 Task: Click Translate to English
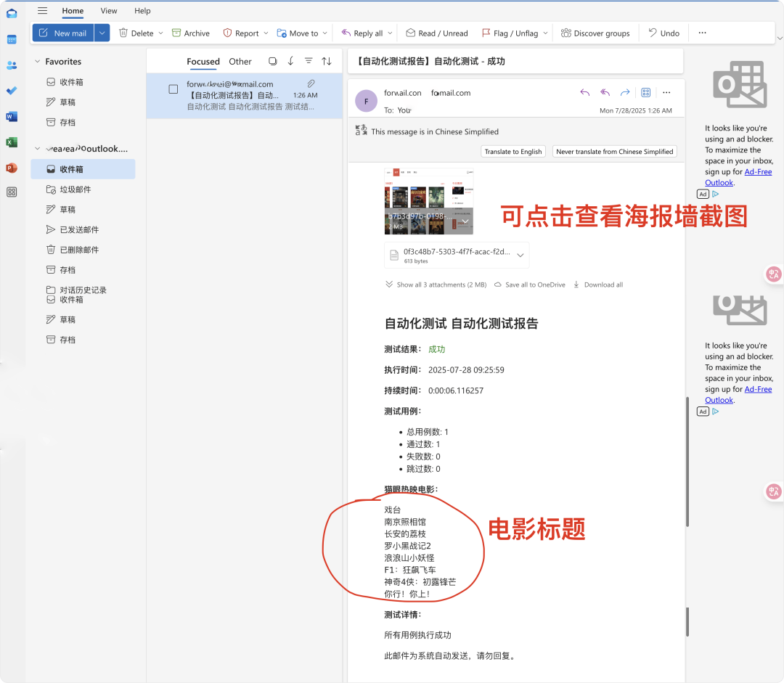click(513, 152)
